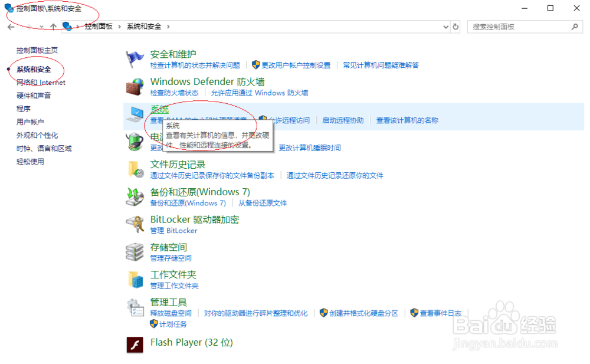Click the Control Panel icon in address bar
The image size is (590, 364).
67,27
